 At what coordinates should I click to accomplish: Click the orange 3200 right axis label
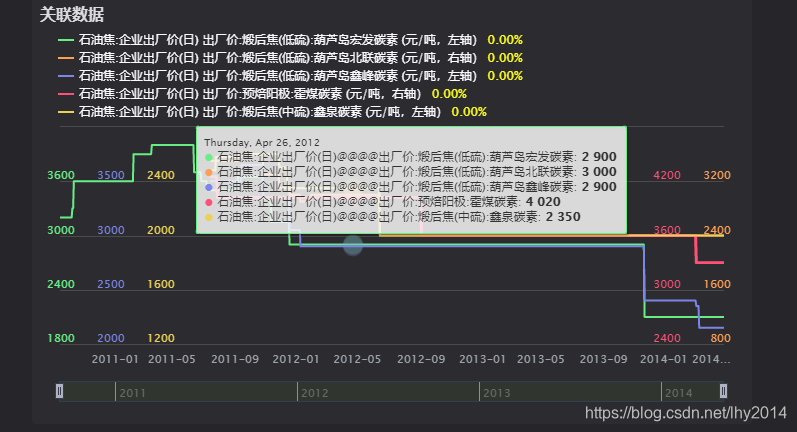tap(717, 175)
